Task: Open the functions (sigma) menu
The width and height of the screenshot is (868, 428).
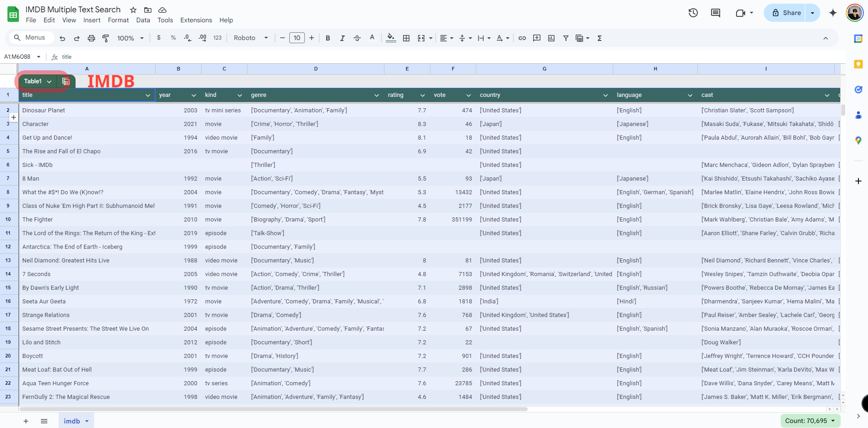Action: 600,38
